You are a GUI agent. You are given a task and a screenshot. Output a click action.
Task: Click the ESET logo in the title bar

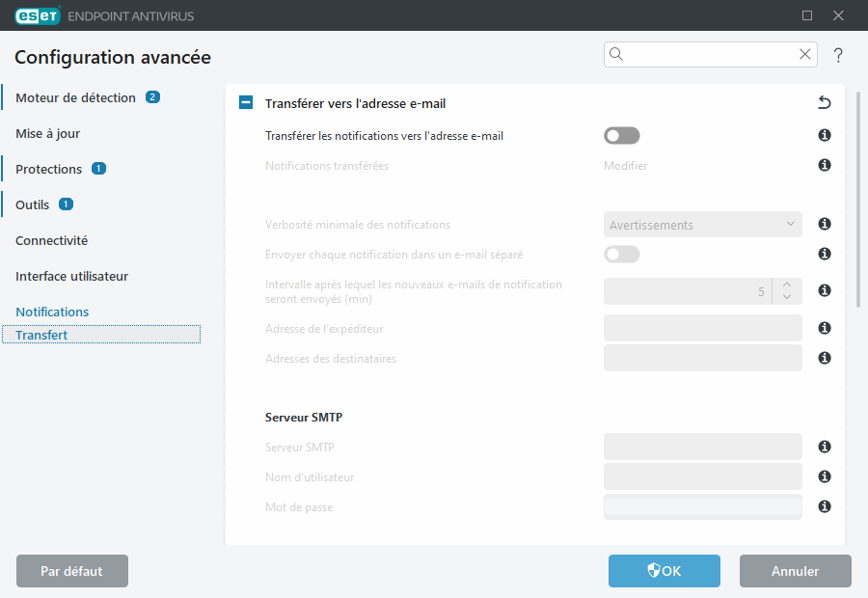pyautogui.click(x=37, y=15)
